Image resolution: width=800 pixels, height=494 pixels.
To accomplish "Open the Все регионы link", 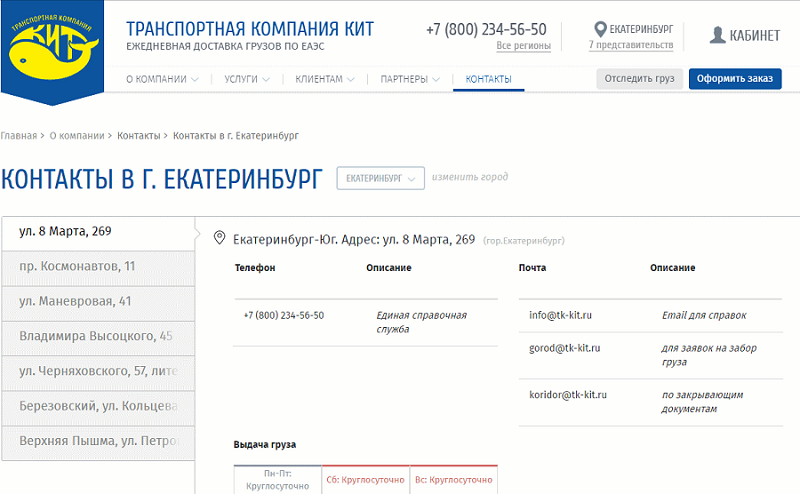I will point(523,45).
